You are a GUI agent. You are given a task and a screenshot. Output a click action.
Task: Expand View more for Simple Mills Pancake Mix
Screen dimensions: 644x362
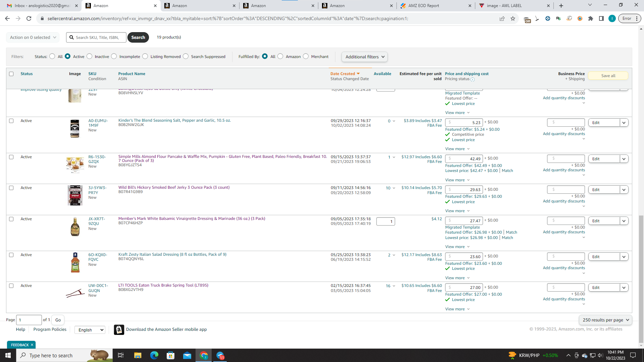coord(458,180)
